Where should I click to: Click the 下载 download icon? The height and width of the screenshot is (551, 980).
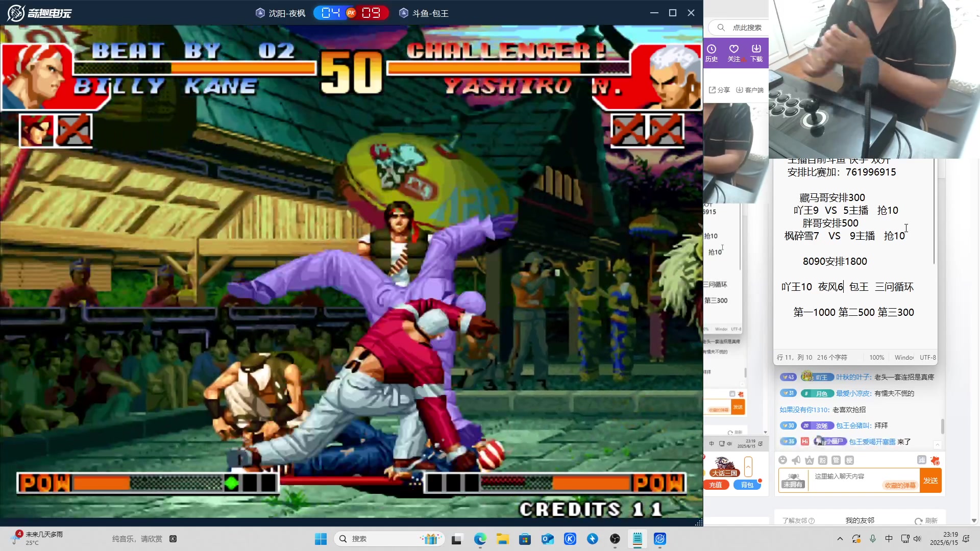(x=756, y=53)
